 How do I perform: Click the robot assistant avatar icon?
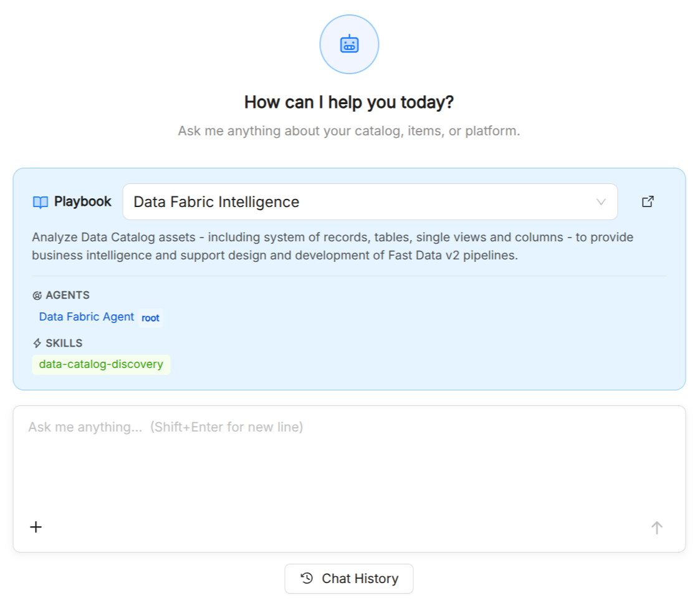click(x=349, y=44)
